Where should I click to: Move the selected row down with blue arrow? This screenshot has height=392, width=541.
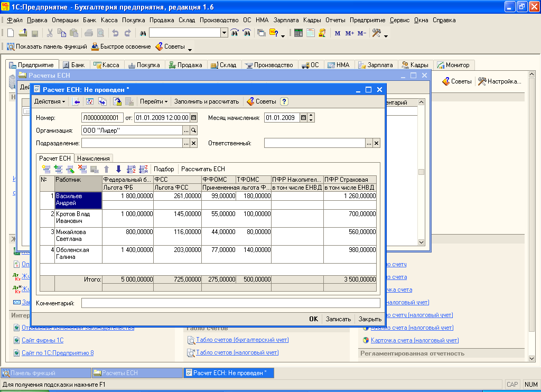(x=119, y=169)
